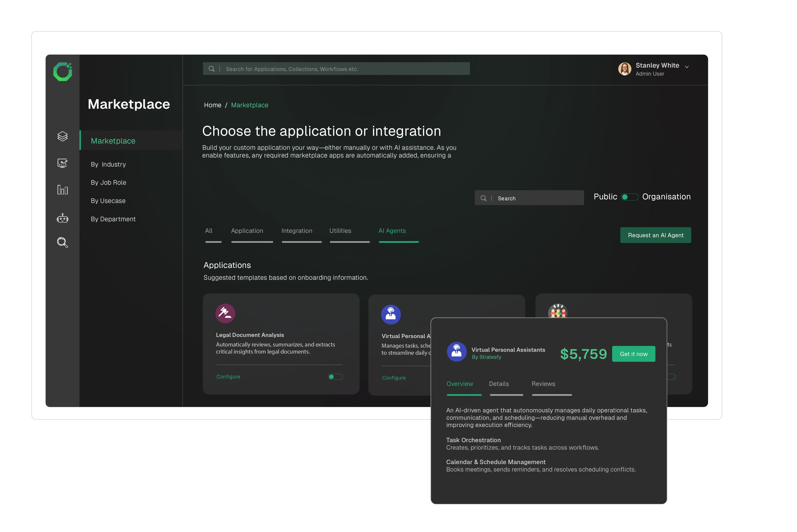Focus the Search for Applications, Collections field
The width and height of the screenshot is (797, 532).
(x=336, y=69)
